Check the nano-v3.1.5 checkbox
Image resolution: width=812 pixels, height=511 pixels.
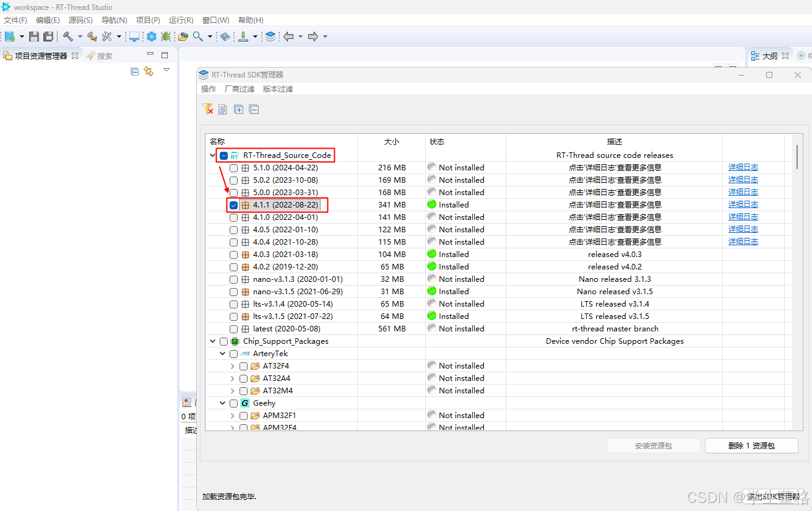pos(233,292)
